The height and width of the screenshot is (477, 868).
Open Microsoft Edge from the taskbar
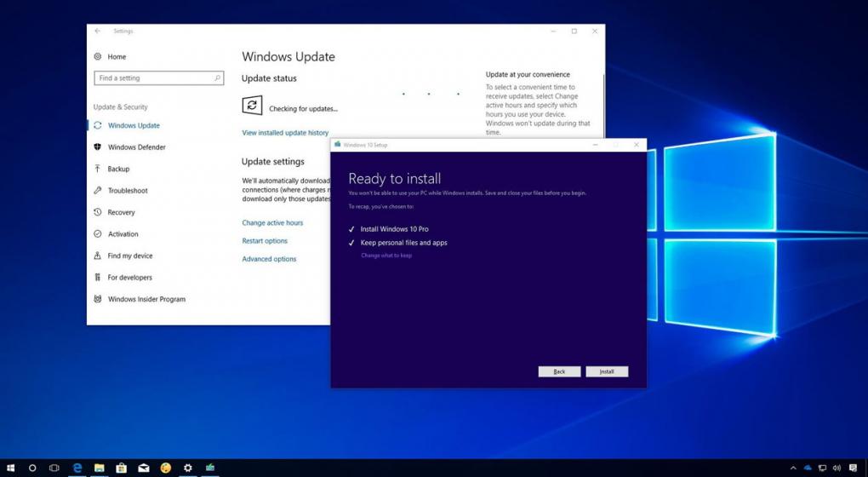77,468
